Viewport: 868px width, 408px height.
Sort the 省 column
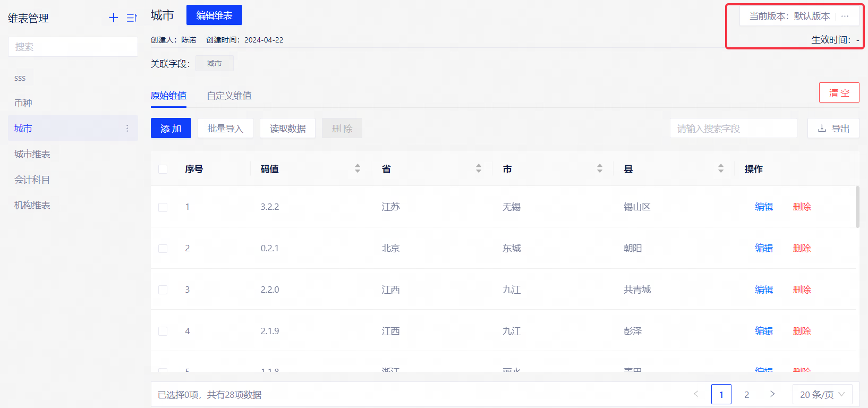tap(479, 168)
